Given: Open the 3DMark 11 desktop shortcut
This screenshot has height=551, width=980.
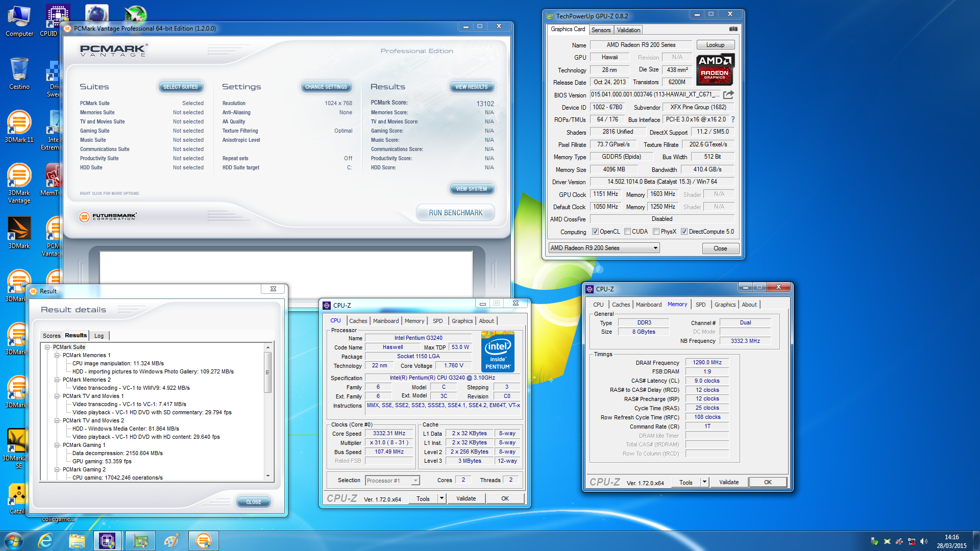Looking at the screenshot, I should coord(19,127).
